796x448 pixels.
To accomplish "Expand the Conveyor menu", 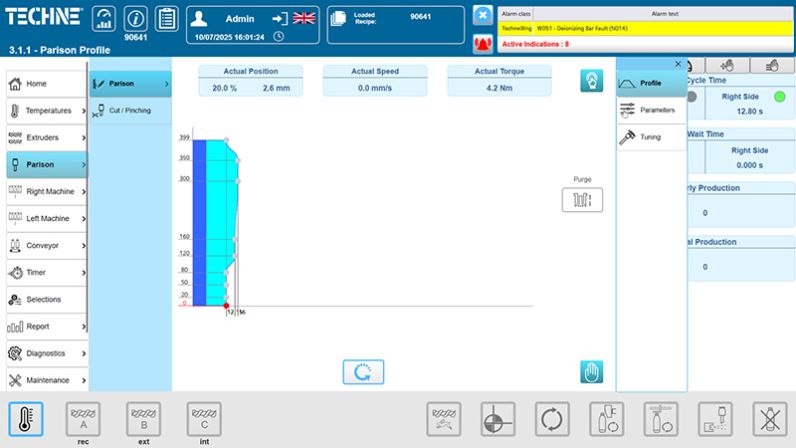I will [x=47, y=245].
